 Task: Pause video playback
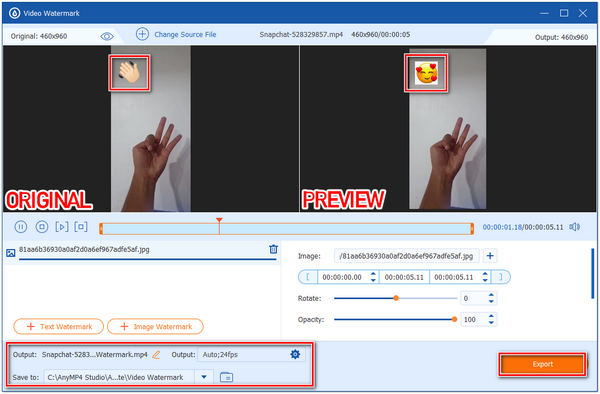click(x=21, y=227)
